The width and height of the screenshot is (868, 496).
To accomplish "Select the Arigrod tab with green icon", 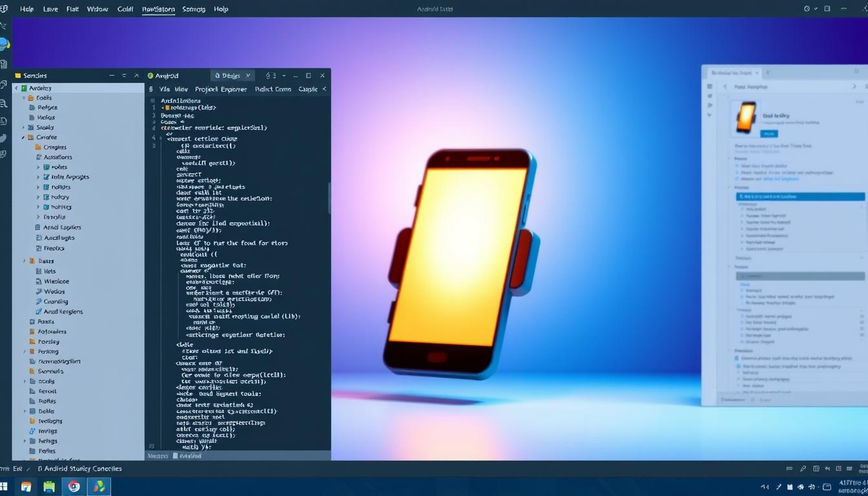I will [x=163, y=76].
